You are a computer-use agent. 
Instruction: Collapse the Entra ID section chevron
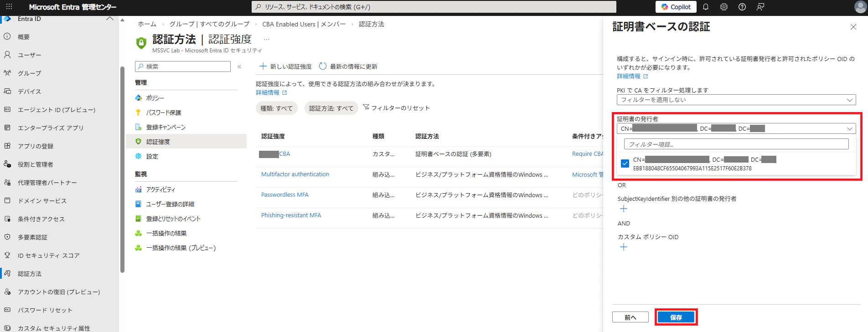click(109, 19)
